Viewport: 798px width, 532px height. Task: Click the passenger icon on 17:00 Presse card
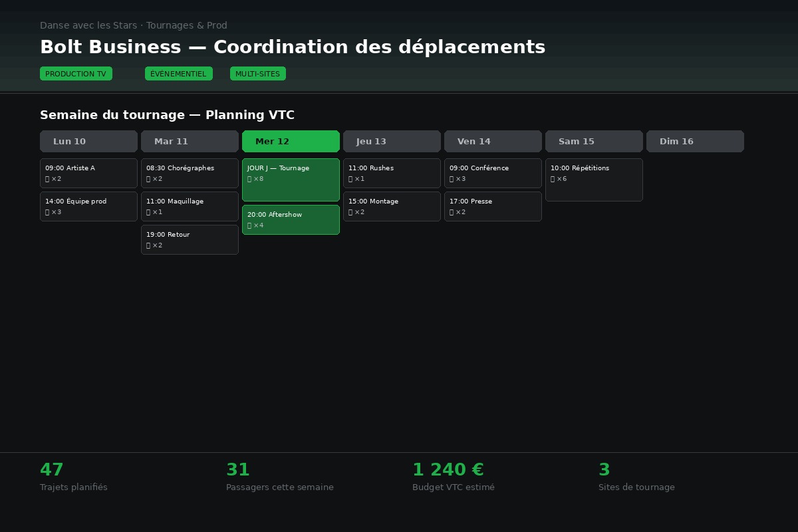452,212
